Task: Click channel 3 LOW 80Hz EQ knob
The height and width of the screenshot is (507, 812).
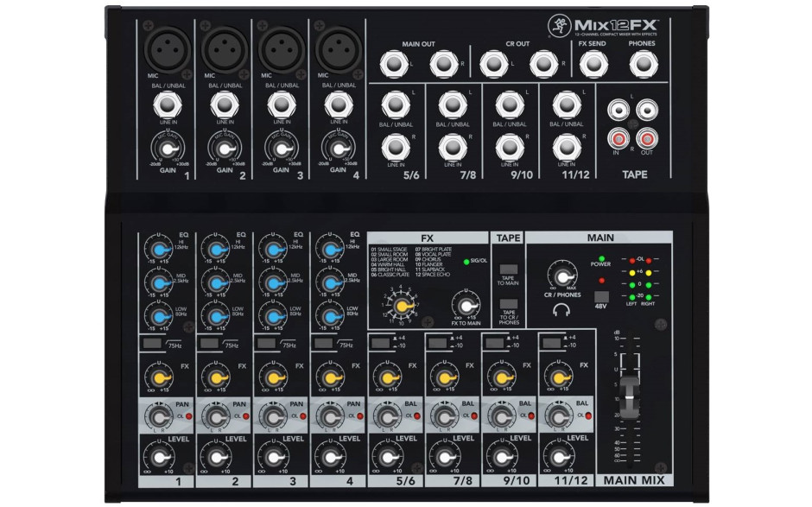Action: click(x=273, y=316)
